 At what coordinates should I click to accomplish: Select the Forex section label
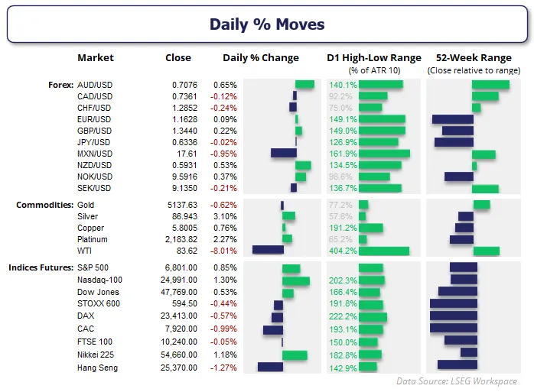pos(60,85)
